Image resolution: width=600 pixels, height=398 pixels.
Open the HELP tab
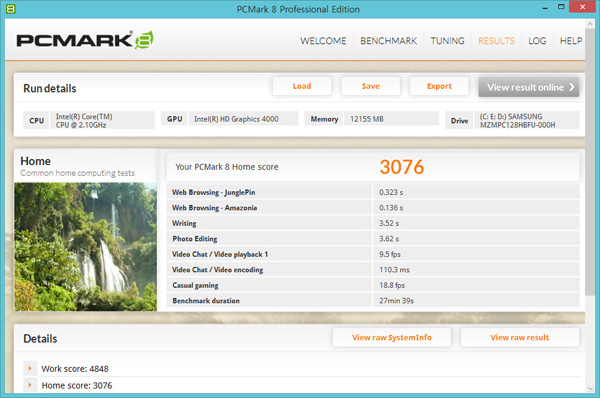[571, 41]
